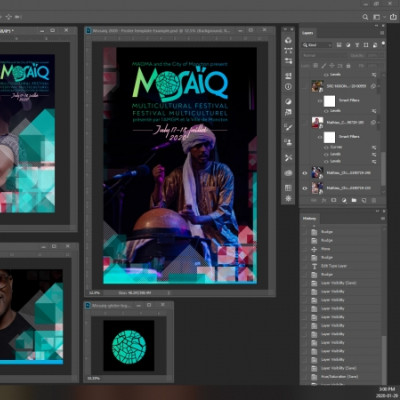Create a new group folder icon
The height and width of the screenshot is (400, 400).
click(354, 200)
